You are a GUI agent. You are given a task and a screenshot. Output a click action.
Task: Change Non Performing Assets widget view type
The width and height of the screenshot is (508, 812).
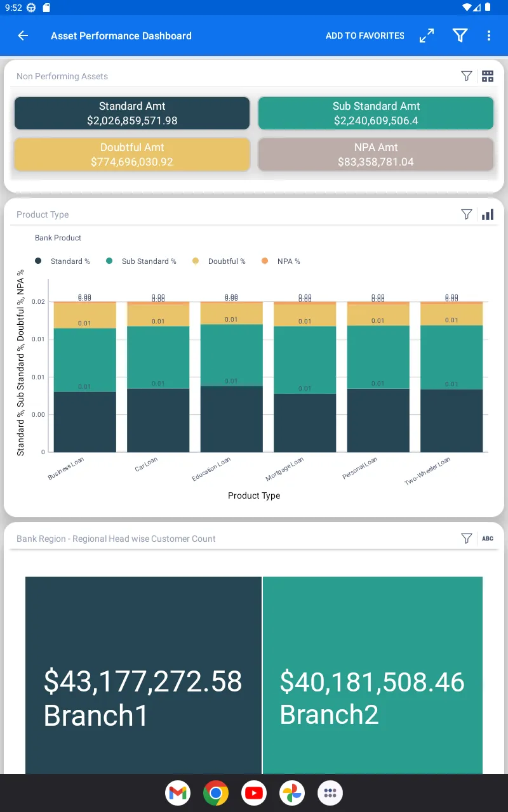[488, 76]
